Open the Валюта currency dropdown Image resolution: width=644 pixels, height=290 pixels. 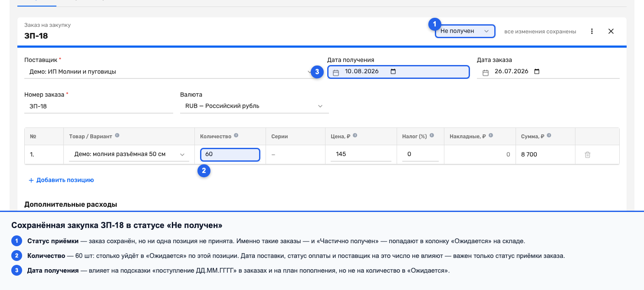254,106
